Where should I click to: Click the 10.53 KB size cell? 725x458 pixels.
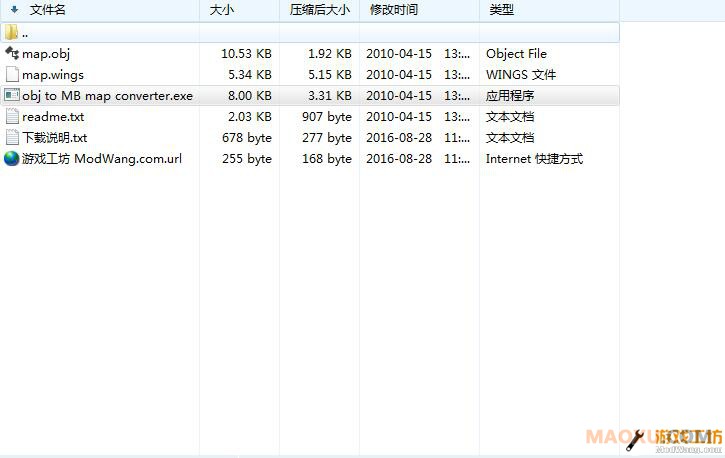click(x=246, y=54)
